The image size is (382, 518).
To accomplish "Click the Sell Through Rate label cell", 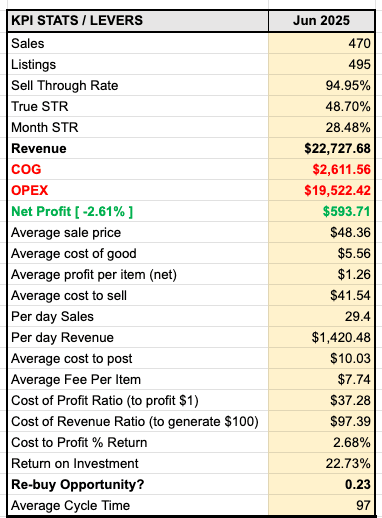I will coord(138,85).
